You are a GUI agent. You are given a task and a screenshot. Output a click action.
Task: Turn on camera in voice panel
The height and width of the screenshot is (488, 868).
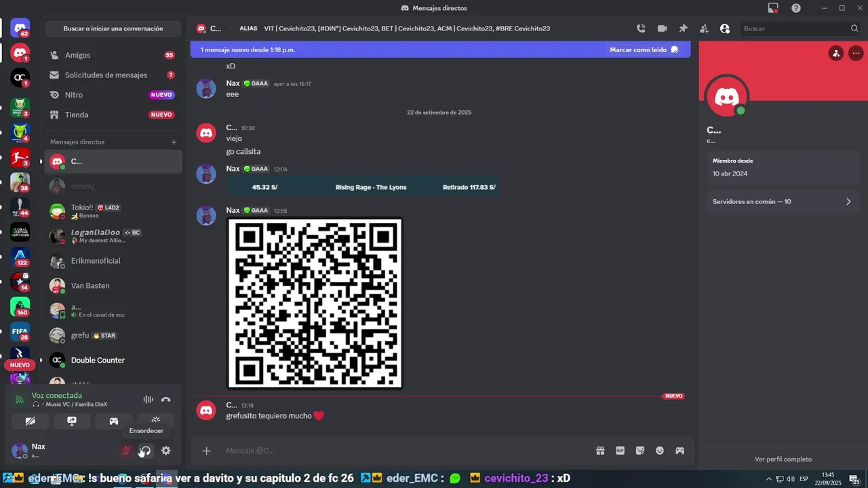coord(30,421)
